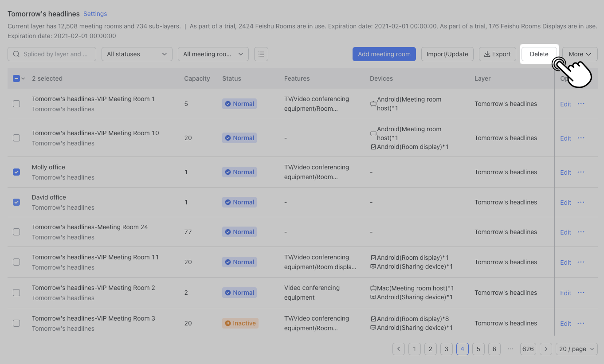Open the More actions menu
Screen dimensions: 604x364
(580, 54)
